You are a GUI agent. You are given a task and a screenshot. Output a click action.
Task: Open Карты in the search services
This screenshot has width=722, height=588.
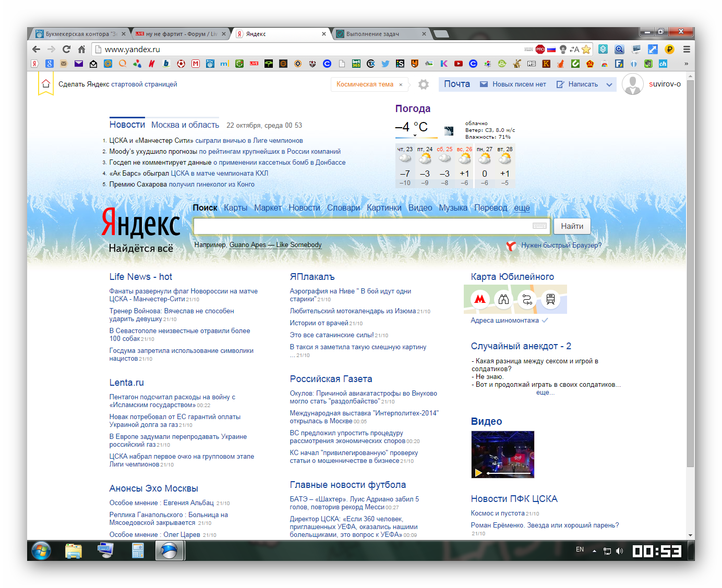[236, 207]
